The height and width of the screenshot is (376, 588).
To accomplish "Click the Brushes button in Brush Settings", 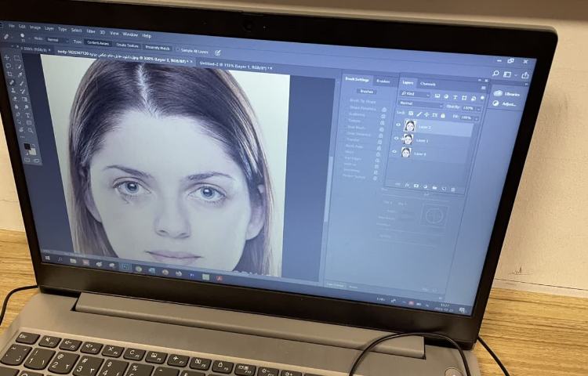I will (x=366, y=91).
